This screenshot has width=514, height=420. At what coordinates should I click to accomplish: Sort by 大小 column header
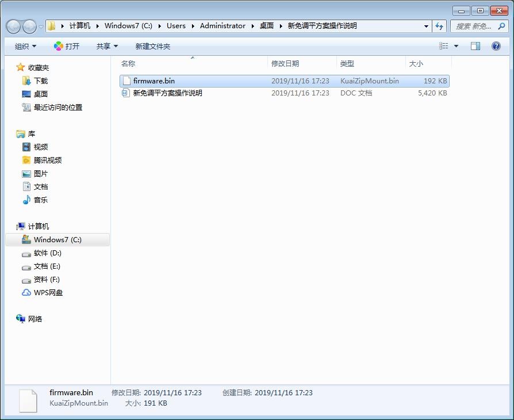click(416, 64)
